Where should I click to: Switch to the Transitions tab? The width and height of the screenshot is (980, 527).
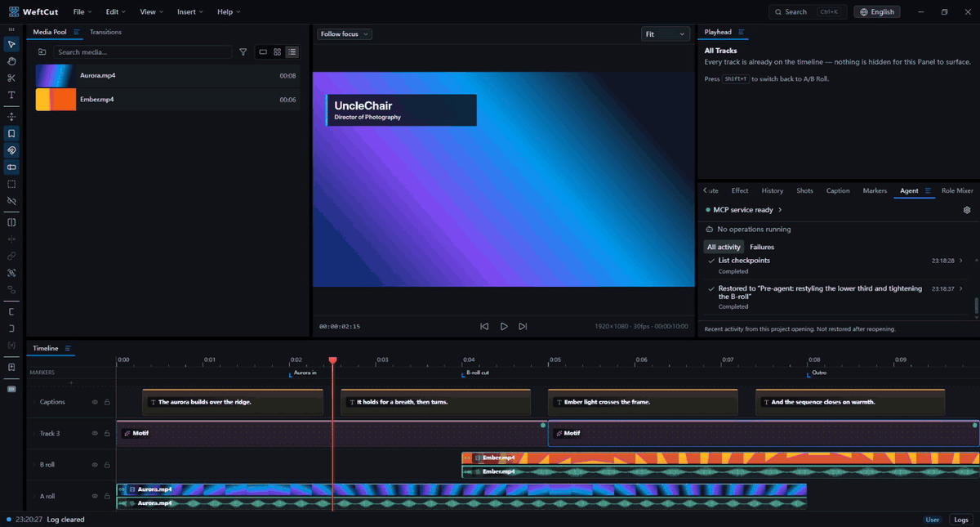105,32
